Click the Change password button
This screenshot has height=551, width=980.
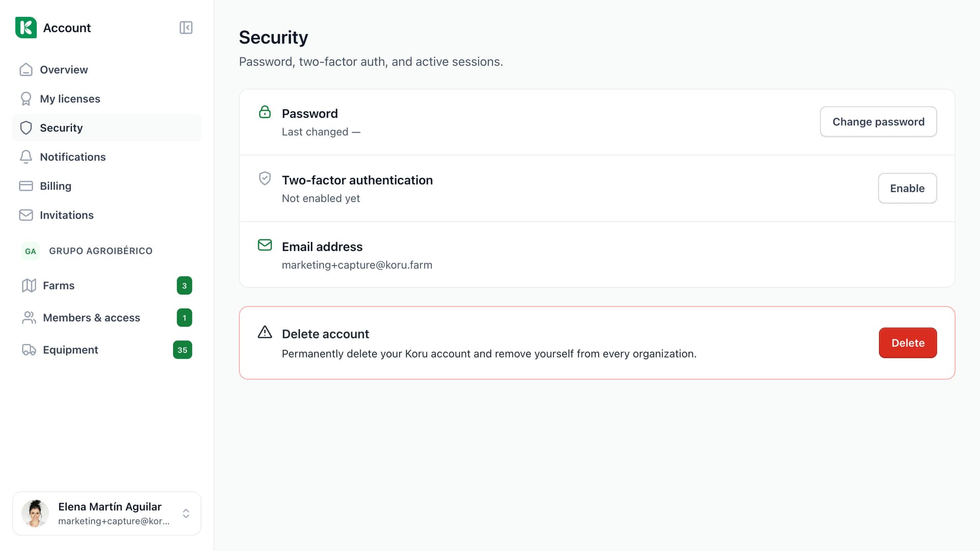(x=878, y=122)
